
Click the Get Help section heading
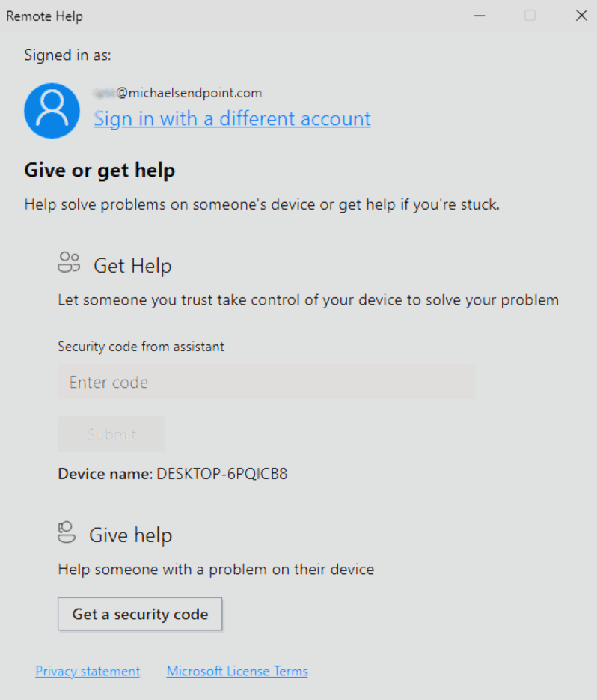[132, 266]
